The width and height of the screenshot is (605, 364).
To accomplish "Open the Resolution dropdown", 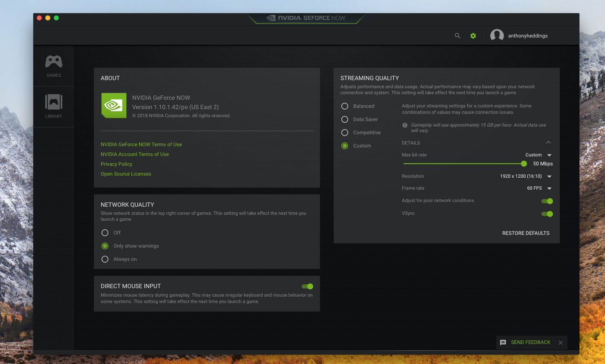I will coord(549,176).
